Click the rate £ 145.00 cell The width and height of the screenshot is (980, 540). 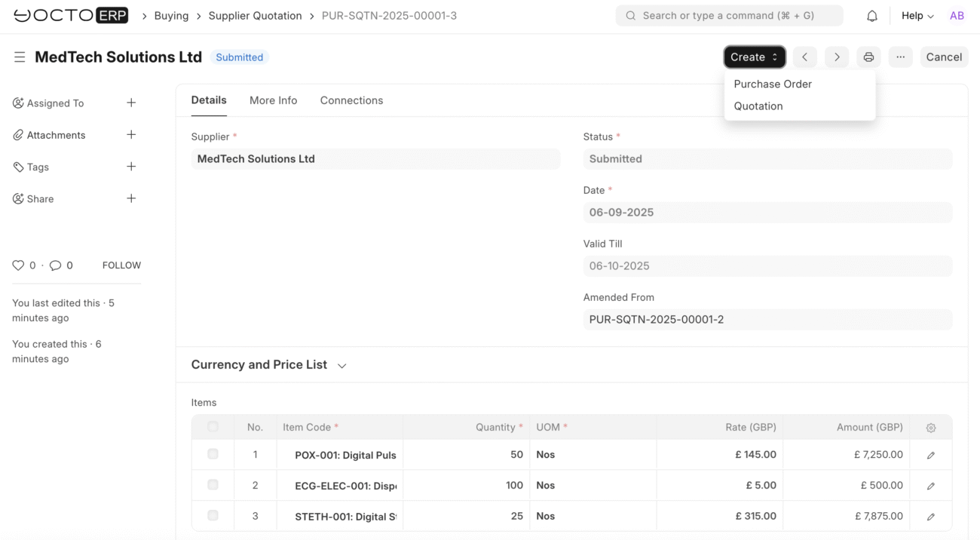720,455
